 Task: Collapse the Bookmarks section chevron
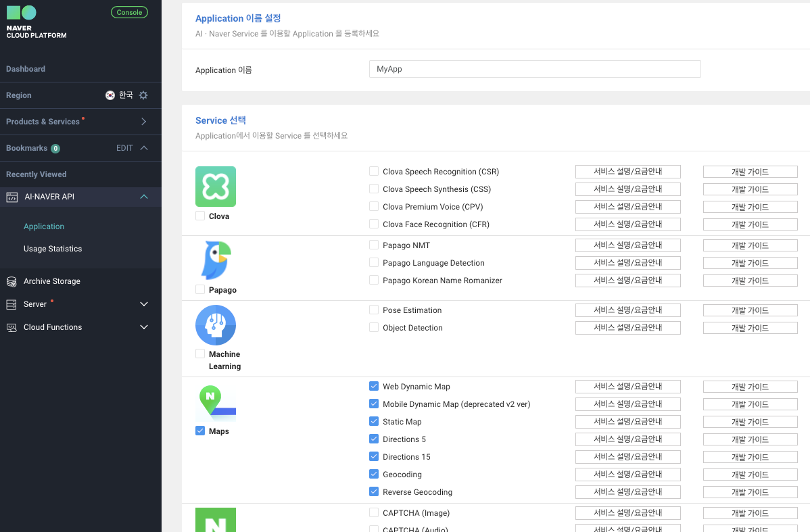[143, 148]
